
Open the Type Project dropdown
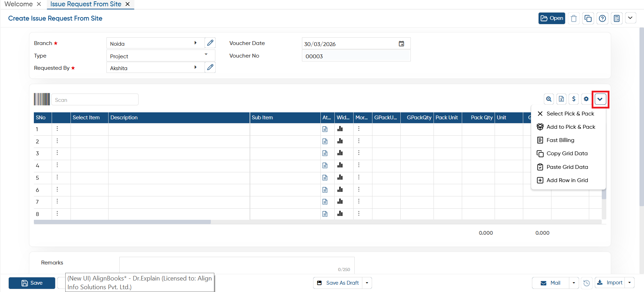(206, 54)
